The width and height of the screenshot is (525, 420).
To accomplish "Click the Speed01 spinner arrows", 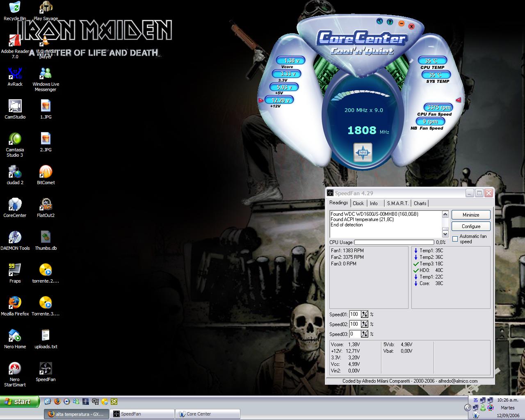I will coord(365,315).
